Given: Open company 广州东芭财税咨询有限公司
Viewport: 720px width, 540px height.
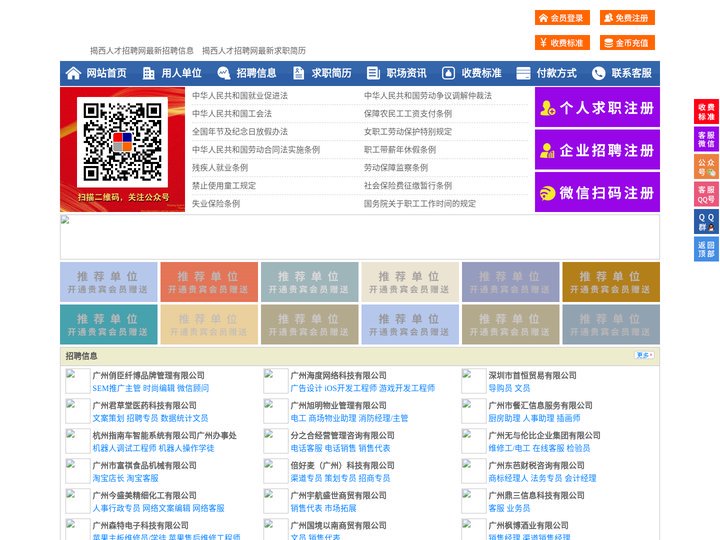Looking at the screenshot, I should pyautogui.click(x=536, y=465).
